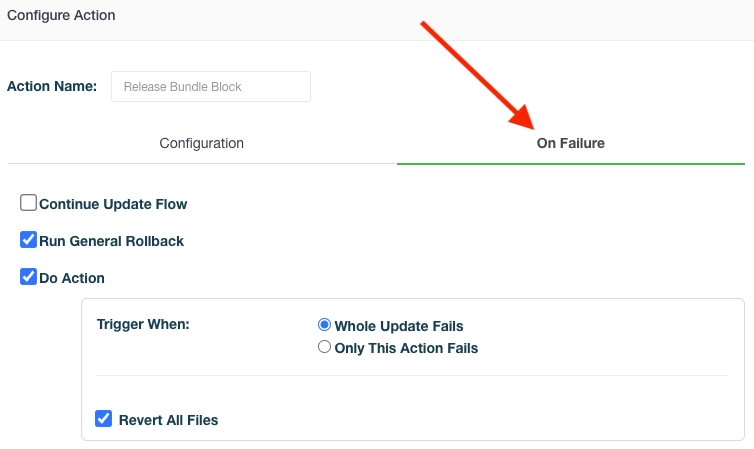Enable the Continue Update Flow checkbox

29,203
